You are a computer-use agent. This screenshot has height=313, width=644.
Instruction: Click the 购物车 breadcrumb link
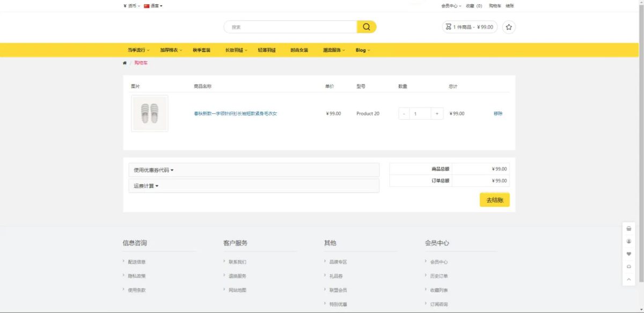(141, 63)
